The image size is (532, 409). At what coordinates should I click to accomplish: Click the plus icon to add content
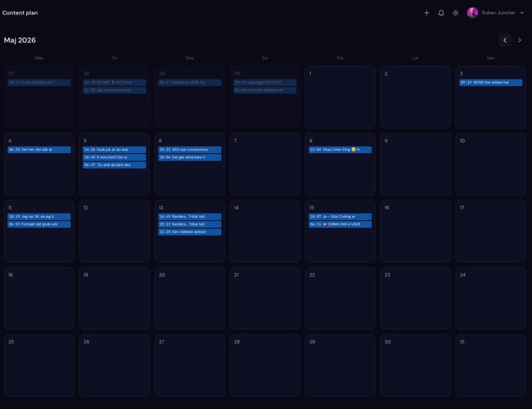point(426,13)
